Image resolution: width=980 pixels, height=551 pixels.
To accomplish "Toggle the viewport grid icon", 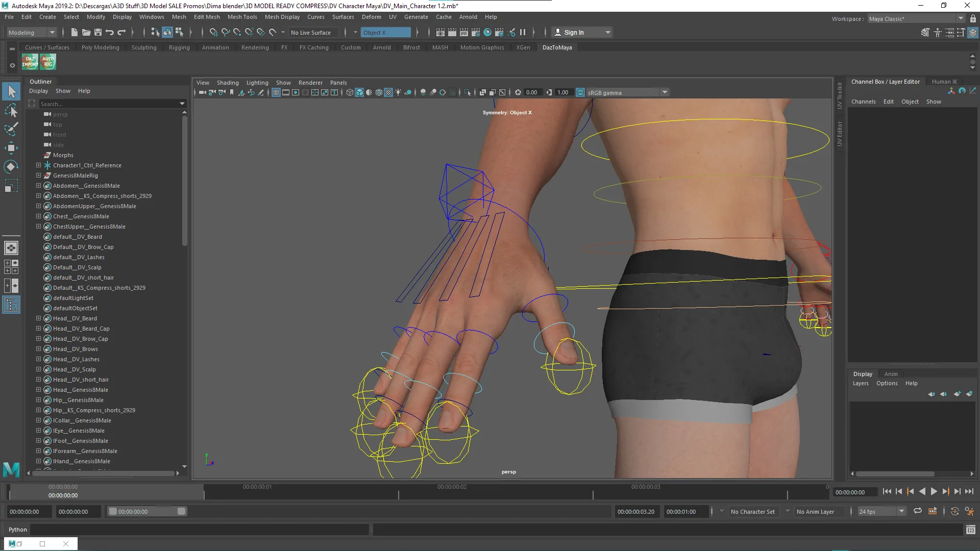I will 276,92.
